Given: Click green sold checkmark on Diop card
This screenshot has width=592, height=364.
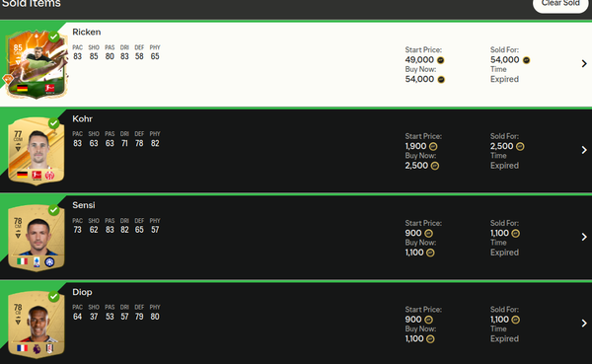Looking at the screenshot, I should [x=54, y=297].
